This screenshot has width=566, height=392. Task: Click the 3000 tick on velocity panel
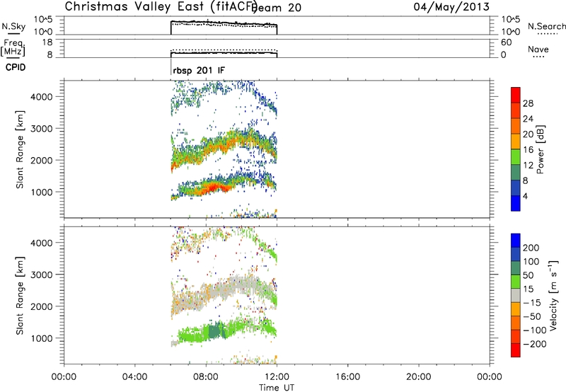[42, 275]
